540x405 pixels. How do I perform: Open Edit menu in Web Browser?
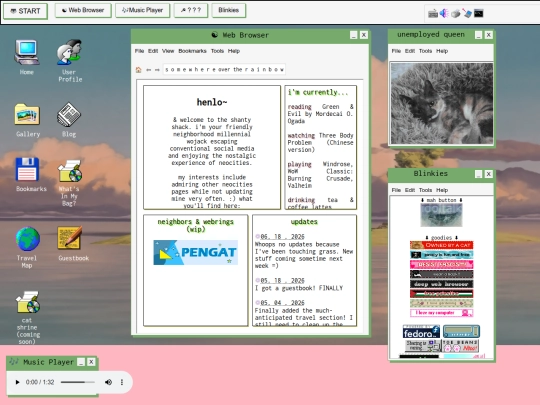[x=153, y=51]
